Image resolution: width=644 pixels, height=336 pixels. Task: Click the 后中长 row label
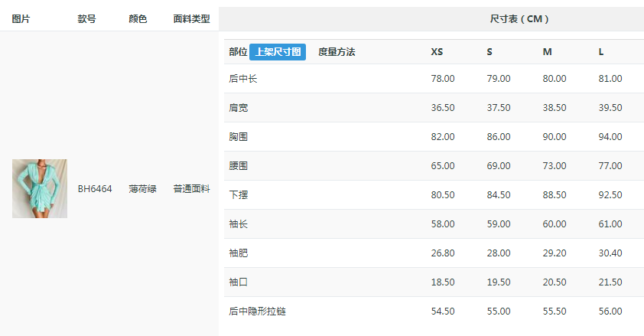[x=243, y=79]
